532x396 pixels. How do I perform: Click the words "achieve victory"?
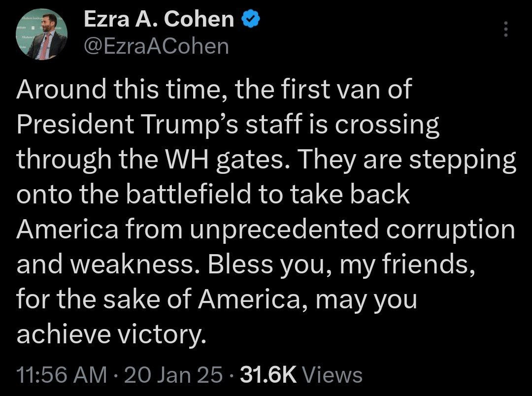pyautogui.click(x=110, y=334)
